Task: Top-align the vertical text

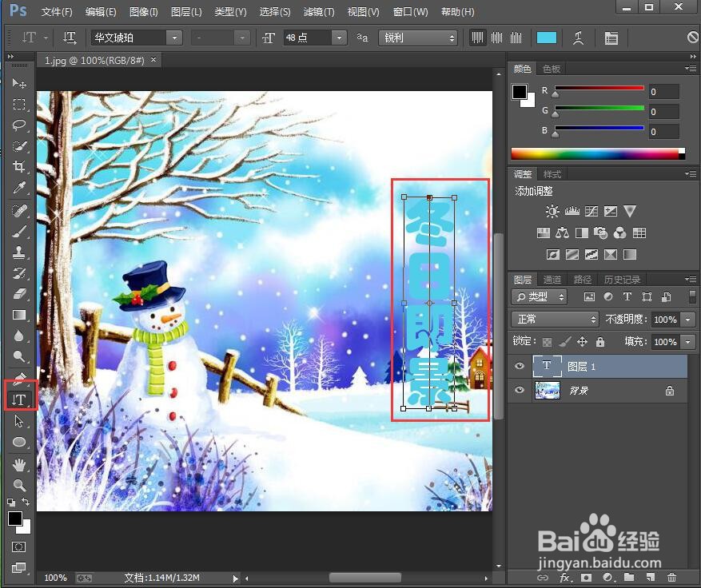Action: [x=477, y=38]
